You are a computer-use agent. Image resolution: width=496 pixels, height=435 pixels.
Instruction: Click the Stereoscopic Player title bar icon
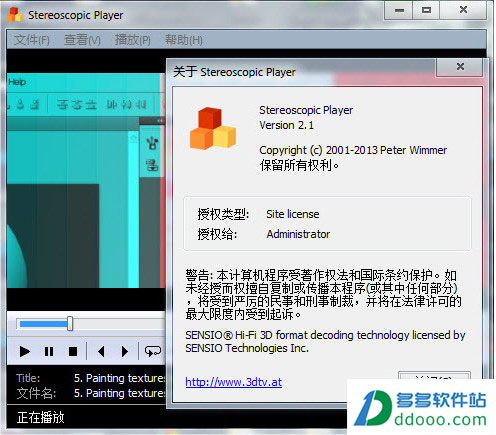pyautogui.click(x=15, y=15)
